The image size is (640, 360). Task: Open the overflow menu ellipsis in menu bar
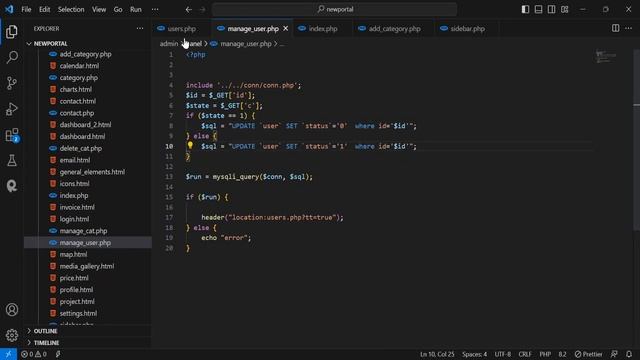155,9
